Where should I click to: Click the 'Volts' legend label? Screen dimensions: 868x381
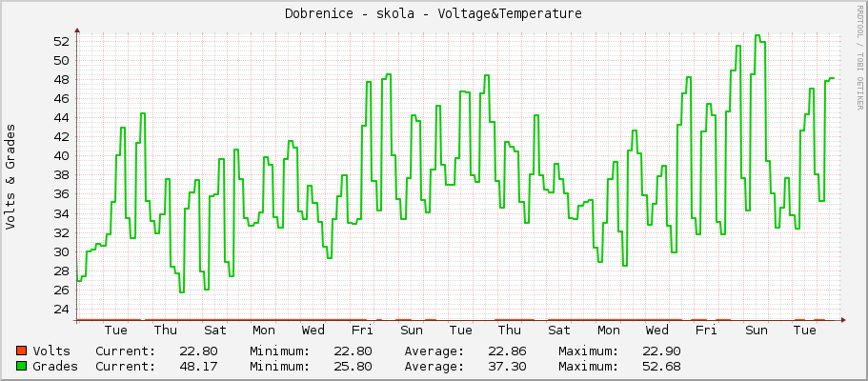pyautogui.click(x=51, y=351)
